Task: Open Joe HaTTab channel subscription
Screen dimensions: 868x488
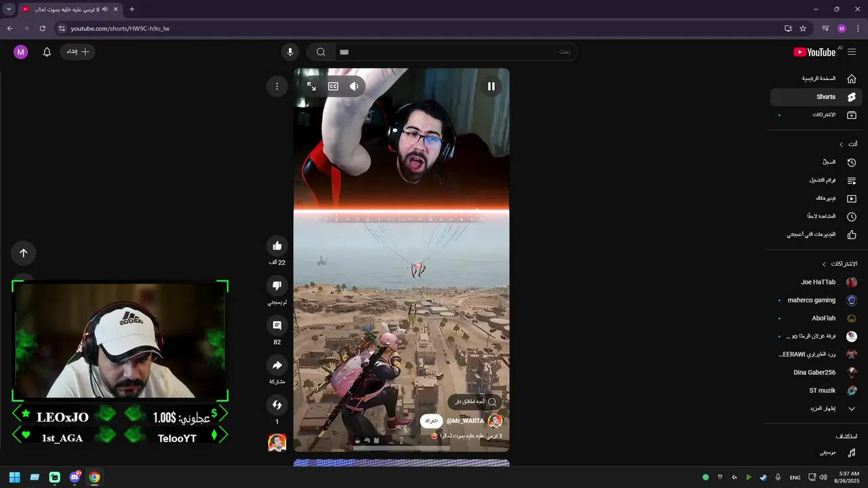Action: [x=816, y=283]
